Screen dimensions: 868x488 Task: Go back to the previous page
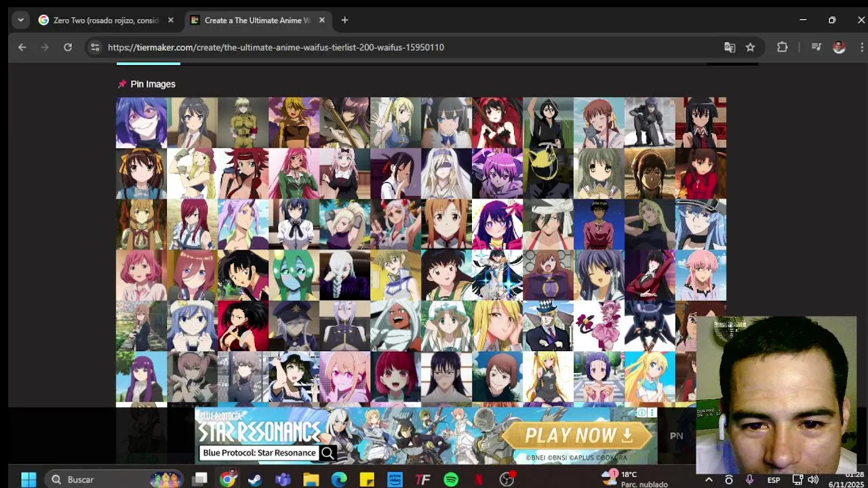pyautogui.click(x=22, y=47)
